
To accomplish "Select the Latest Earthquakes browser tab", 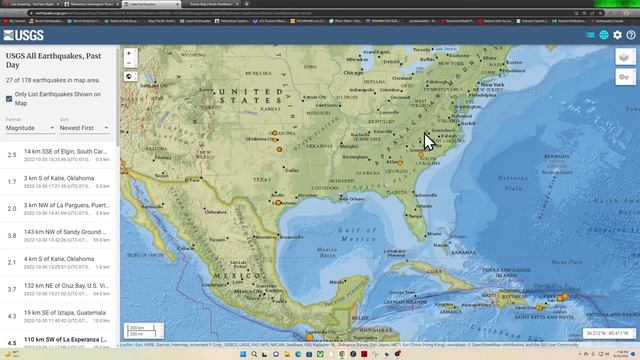I will [151, 4].
